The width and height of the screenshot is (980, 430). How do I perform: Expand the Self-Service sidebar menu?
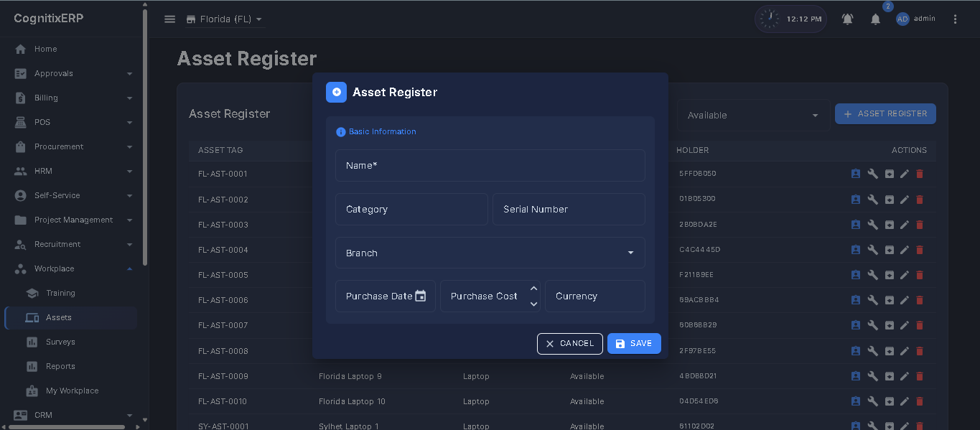74,195
